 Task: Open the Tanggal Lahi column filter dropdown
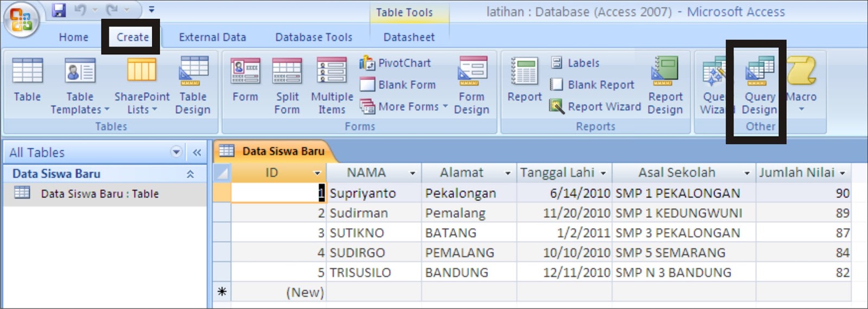tap(603, 173)
